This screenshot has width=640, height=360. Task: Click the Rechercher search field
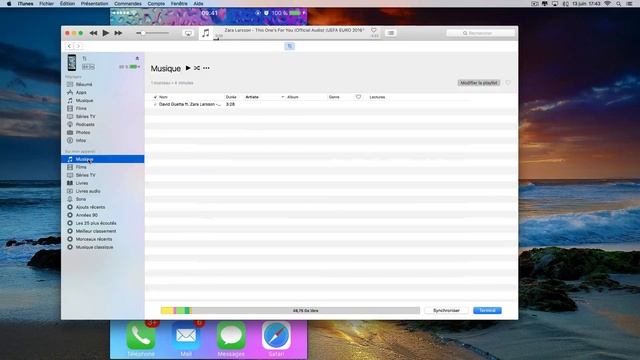480,33
